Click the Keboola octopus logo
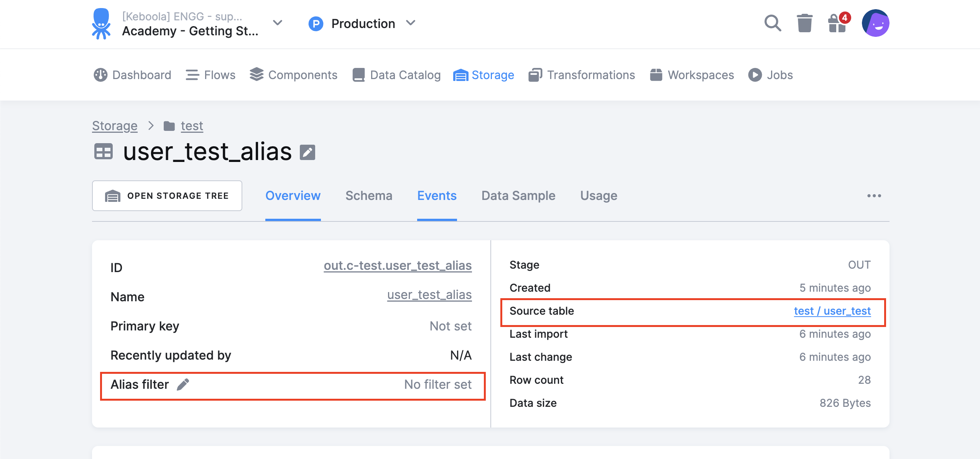 (101, 24)
